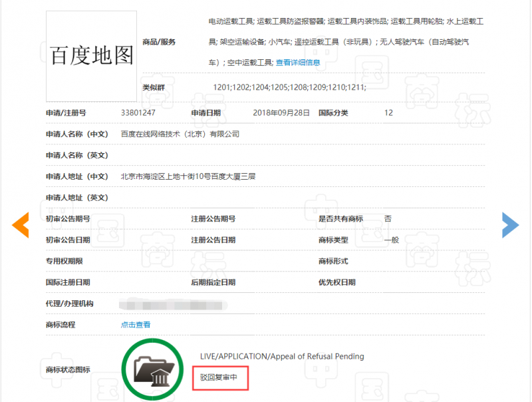Image resolution: width=532 pixels, height=402 pixels.
Task: Select goods text starting 电动运载工具
Action: 346,42
